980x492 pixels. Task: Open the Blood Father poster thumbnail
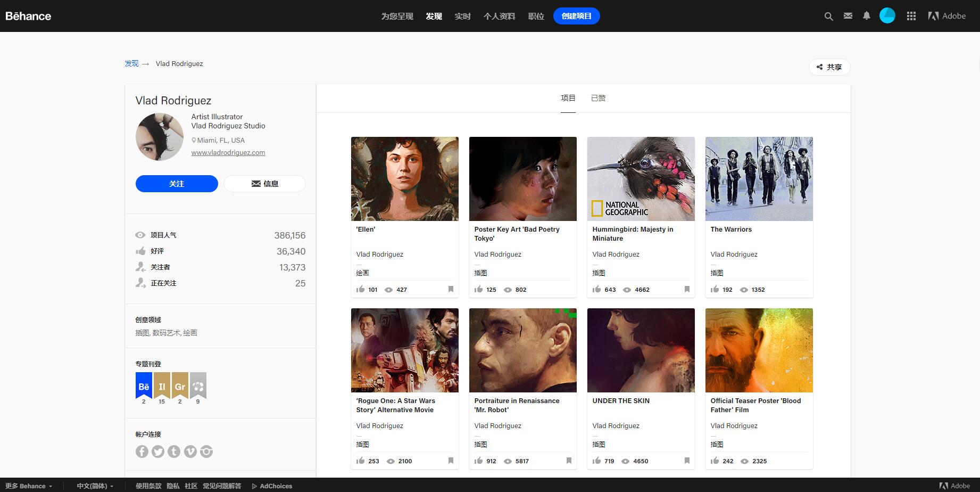(x=759, y=350)
